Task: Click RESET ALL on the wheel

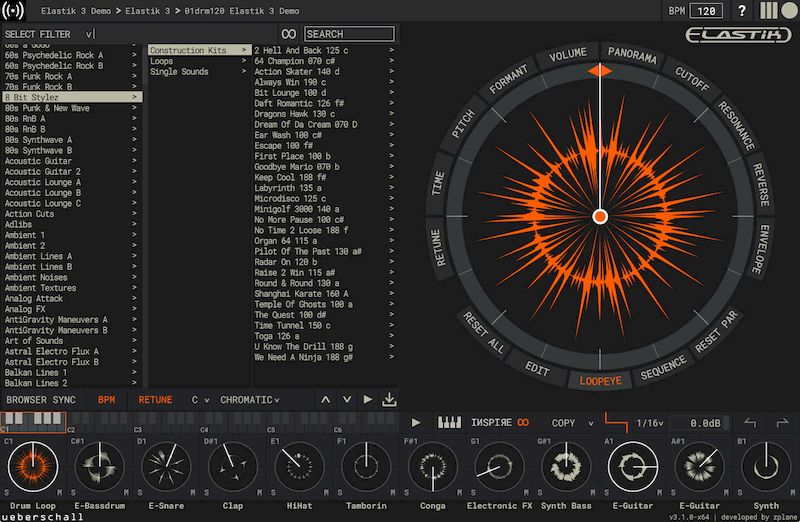Action: pos(484,335)
